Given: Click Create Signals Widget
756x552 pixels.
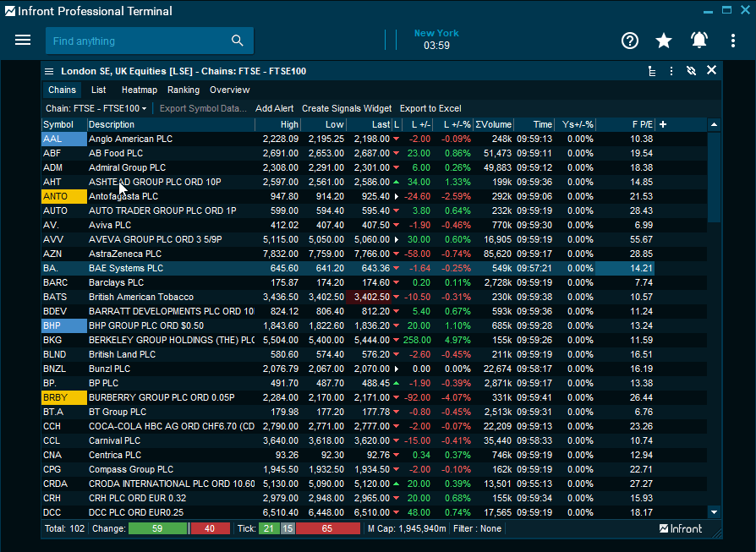Looking at the screenshot, I should pos(347,108).
